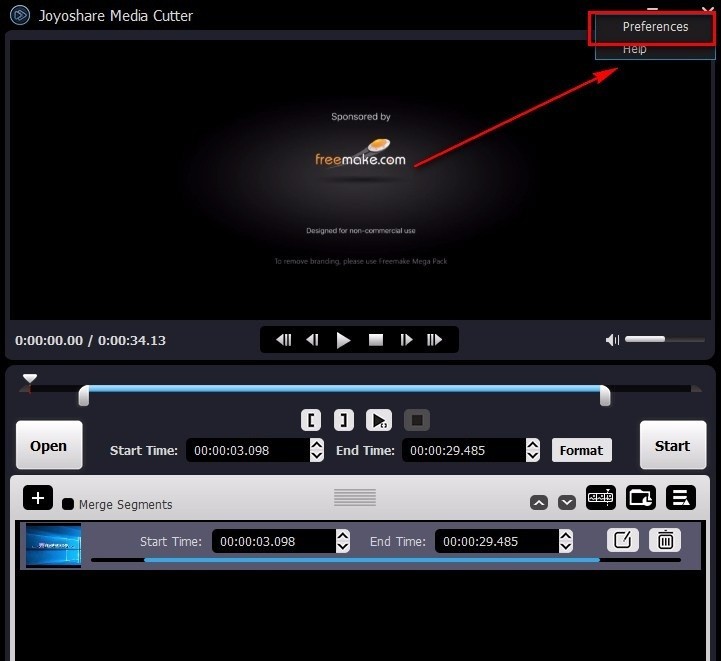The image size is (721, 661).
Task: Edit segment row End Time field
Action: (x=497, y=541)
